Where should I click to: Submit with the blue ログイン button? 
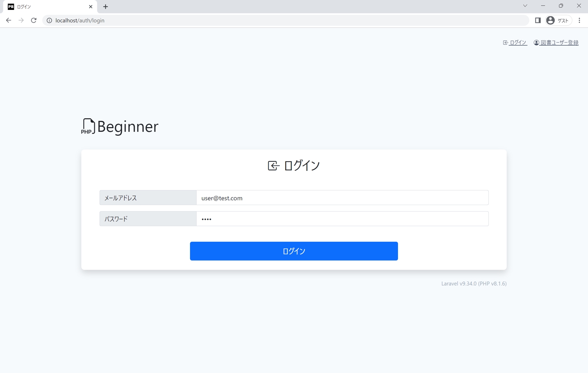tap(294, 251)
